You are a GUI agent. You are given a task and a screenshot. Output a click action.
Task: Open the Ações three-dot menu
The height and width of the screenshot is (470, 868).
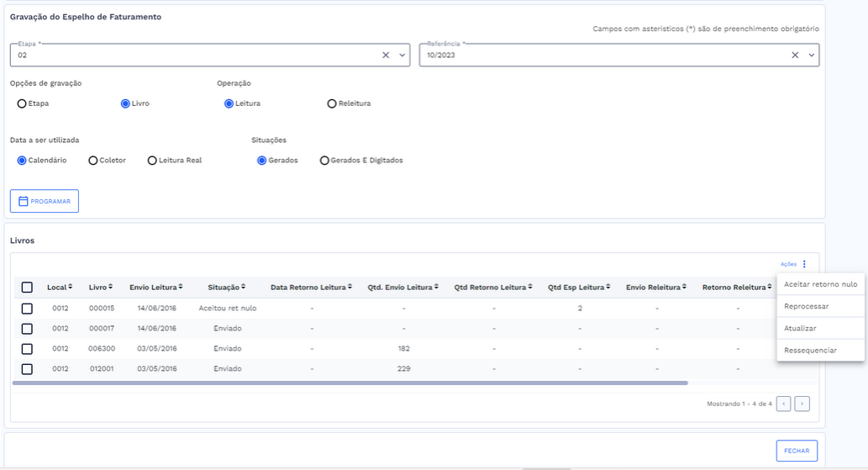[x=803, y=264]
